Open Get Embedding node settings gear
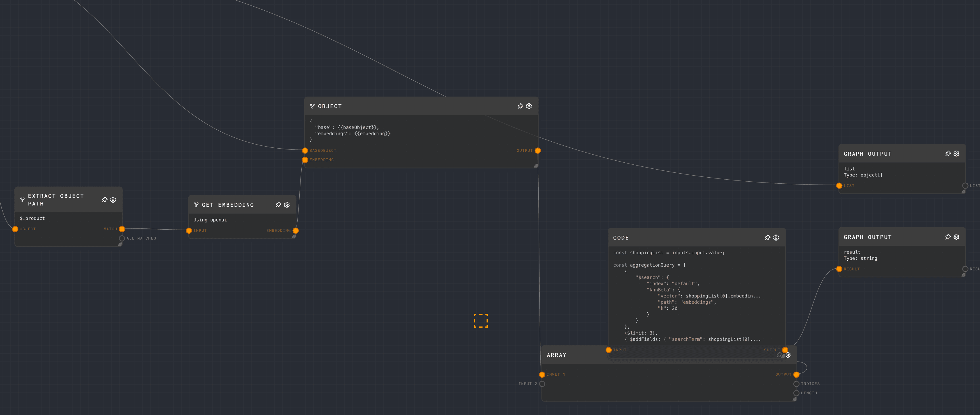The image size is (980, 415). (x=287, y=205)
